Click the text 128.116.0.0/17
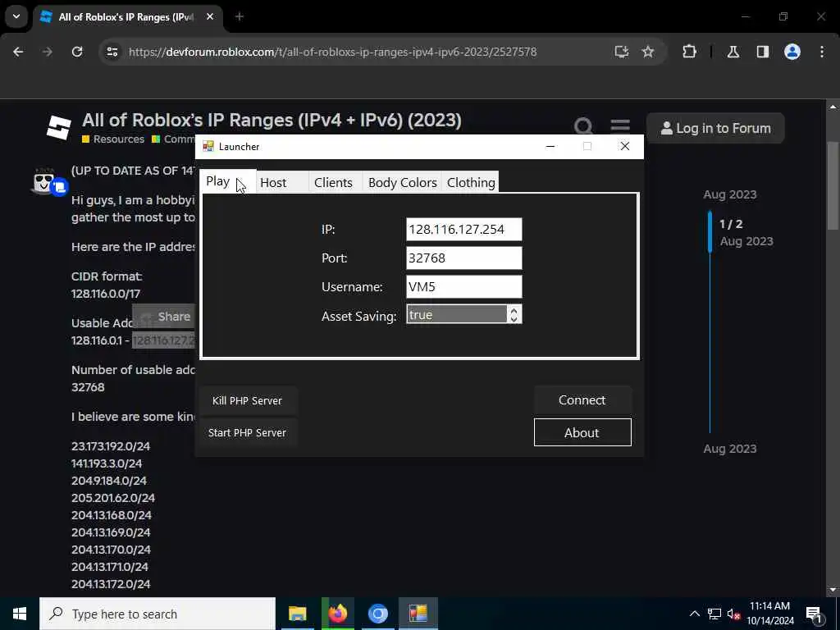Viewport: 840px width, 630px height. (x=106, y=294)
